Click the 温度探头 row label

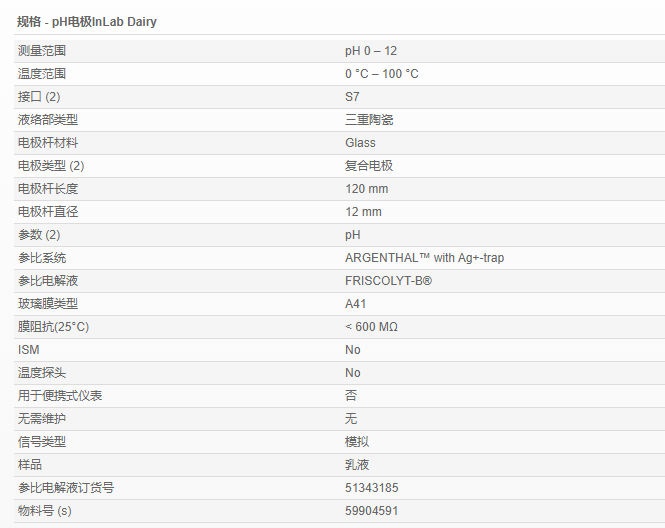[x=42, y=373]
